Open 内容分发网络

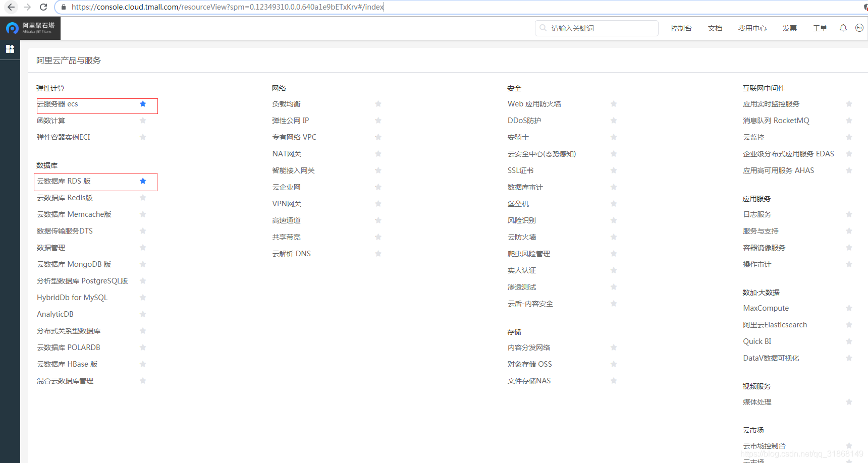(529, 348)
